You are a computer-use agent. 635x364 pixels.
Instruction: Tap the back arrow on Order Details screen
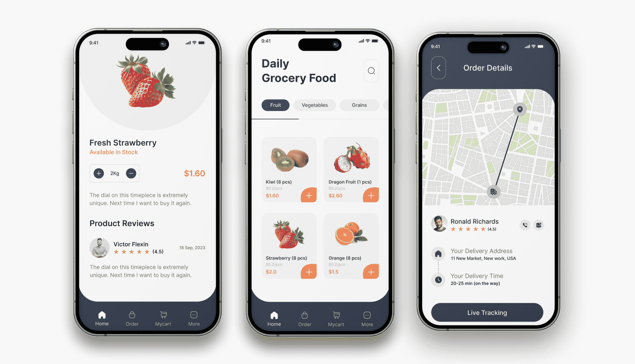(438, 68)
